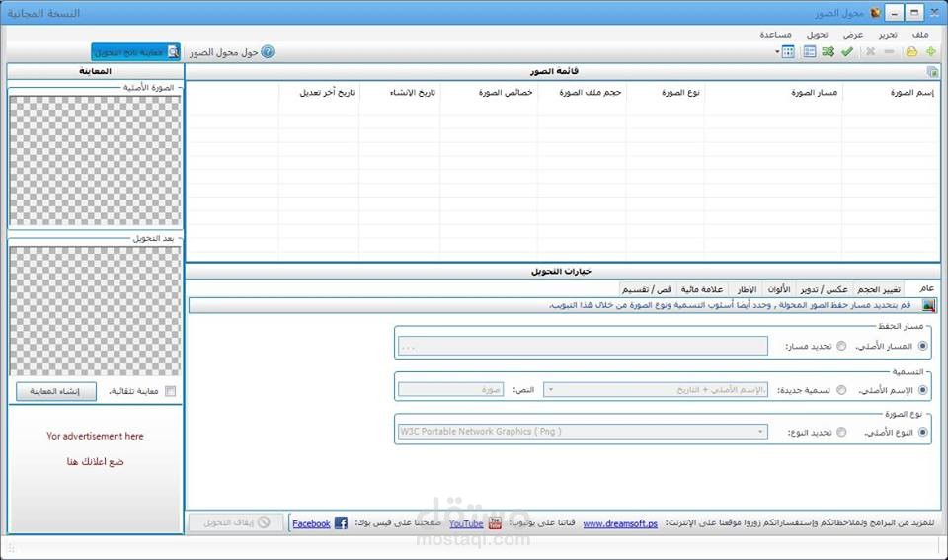Select the تحديد النوع radio button
This screenshot has width=948, height=560.
click(841, 432)
